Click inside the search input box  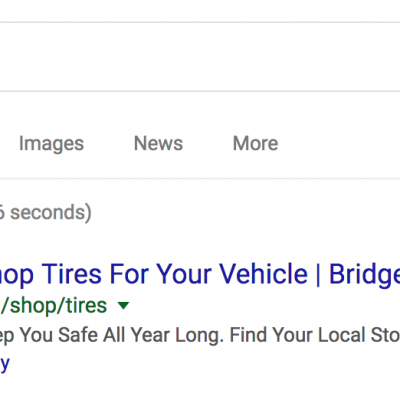click(x=200, y=57)
